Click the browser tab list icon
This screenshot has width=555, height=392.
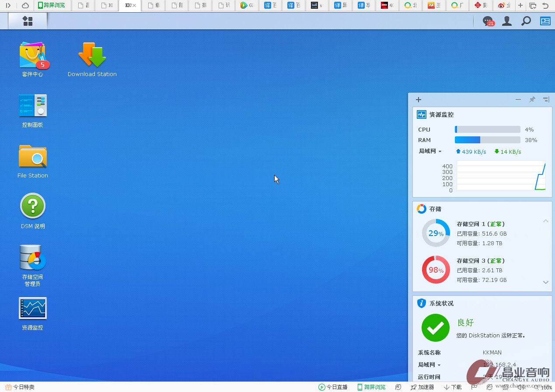pyautogui.click(x=533, y=5)
